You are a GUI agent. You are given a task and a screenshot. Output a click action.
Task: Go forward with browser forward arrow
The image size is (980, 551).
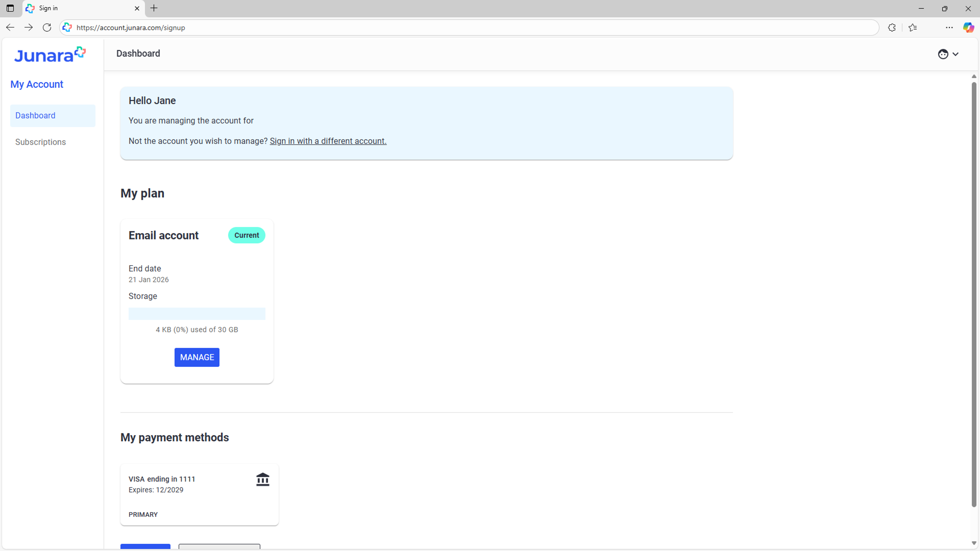[29, 27]
